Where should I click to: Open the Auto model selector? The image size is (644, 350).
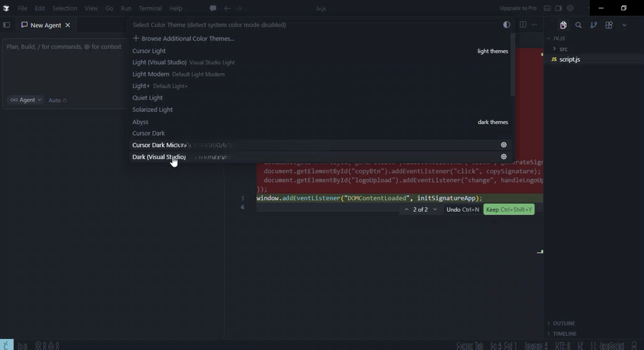coord(57,100)
